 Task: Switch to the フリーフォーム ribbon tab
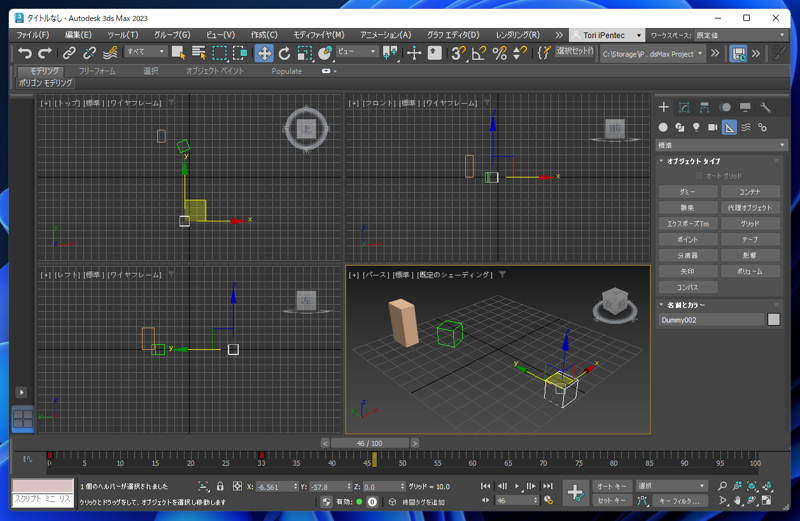tap(97, 72)
